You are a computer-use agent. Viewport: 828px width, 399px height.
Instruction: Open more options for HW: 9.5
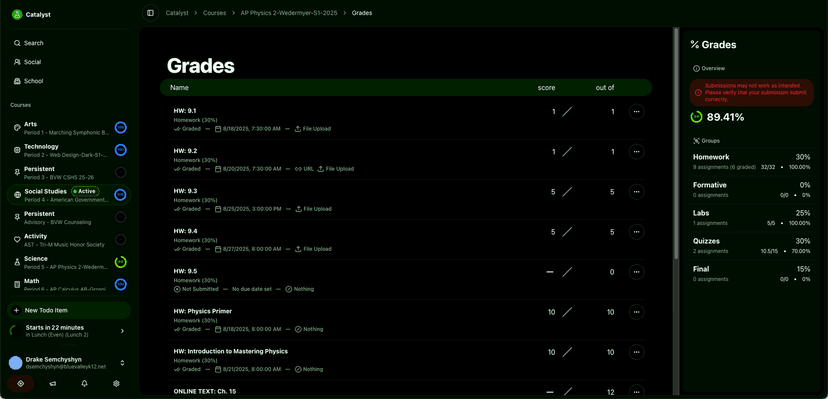(x=636, y=272)
